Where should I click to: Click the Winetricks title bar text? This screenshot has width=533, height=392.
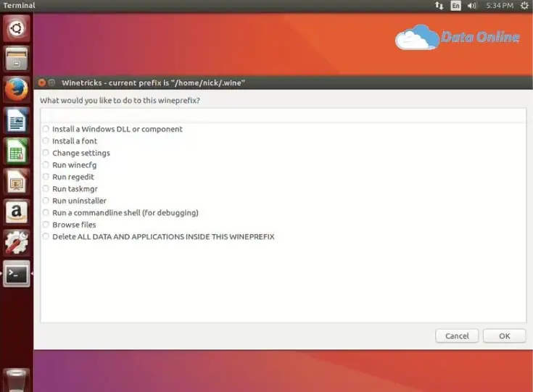(153, 83)
